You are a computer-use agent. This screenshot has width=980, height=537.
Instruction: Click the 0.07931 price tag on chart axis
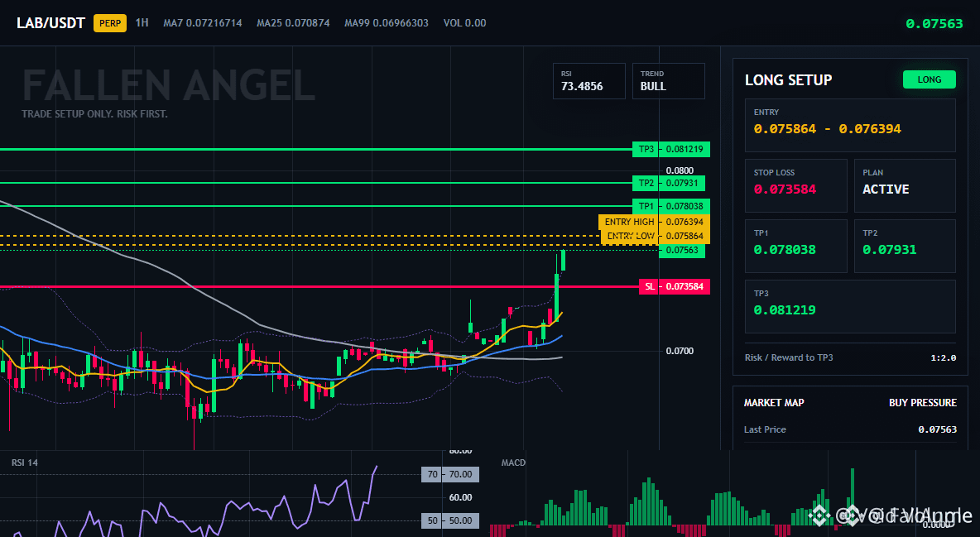tap(682, 183)
